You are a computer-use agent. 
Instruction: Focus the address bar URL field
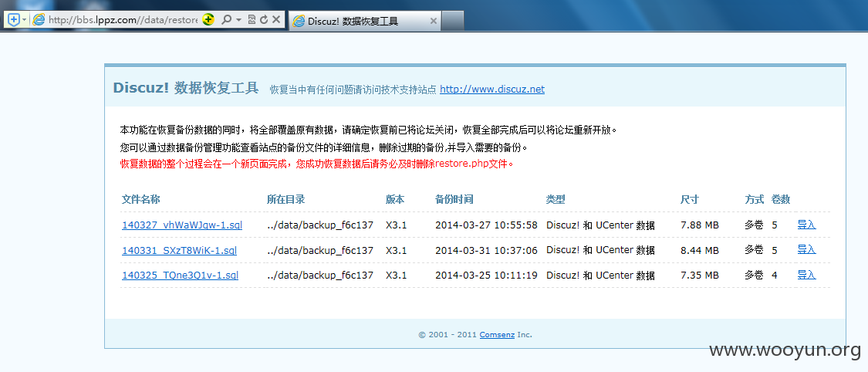tap(123, 20)
